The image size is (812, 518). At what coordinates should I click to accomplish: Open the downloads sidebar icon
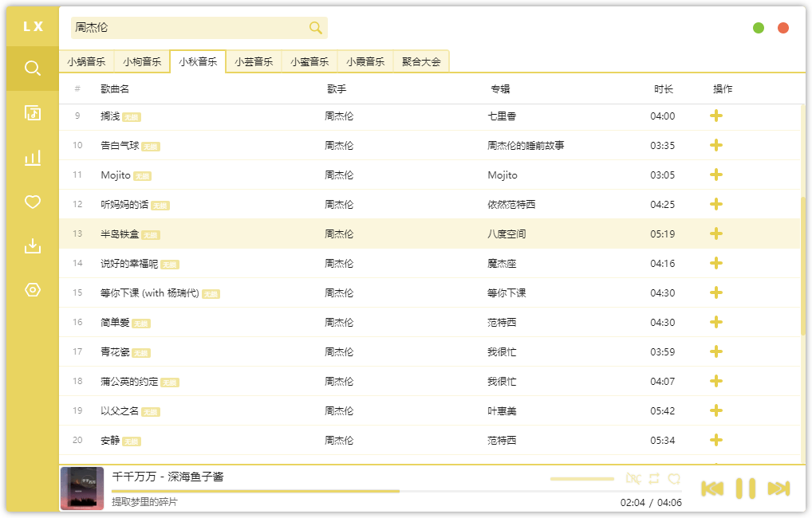(32, 245)
